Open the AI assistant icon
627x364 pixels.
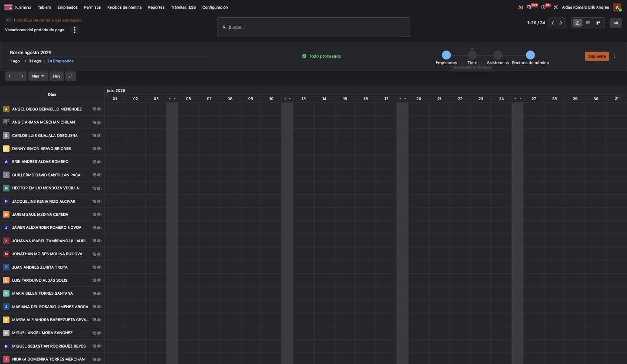click(x=520, y=7)
